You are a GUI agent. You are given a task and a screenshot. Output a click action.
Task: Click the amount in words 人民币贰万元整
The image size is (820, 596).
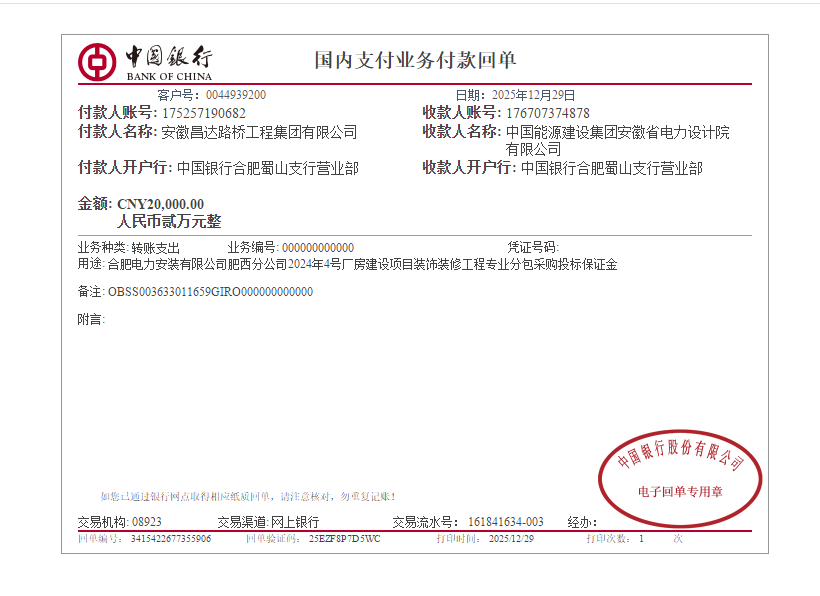[169, 222]
